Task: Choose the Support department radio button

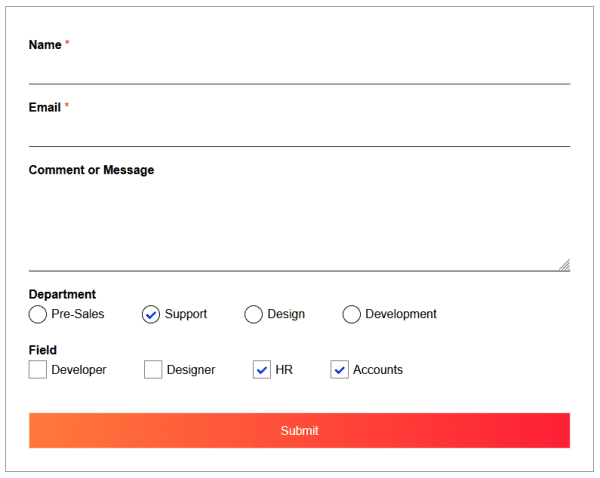Action: [x=151, y=315]
